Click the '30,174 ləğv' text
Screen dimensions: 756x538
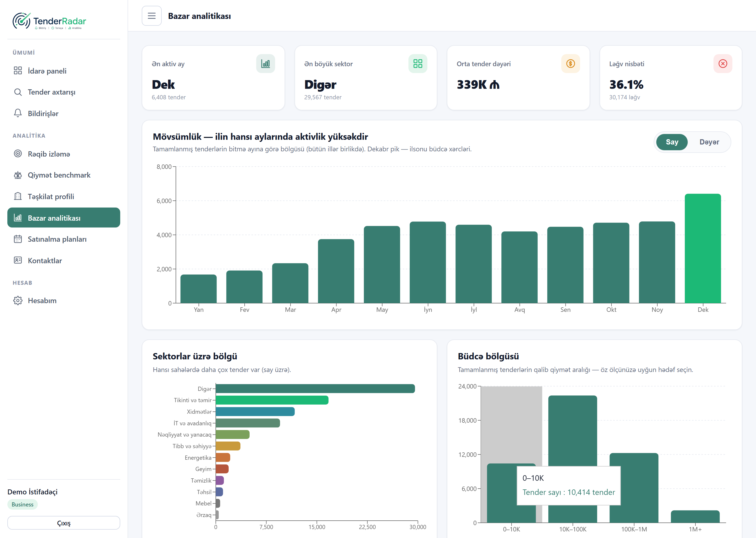pos(624,97)
